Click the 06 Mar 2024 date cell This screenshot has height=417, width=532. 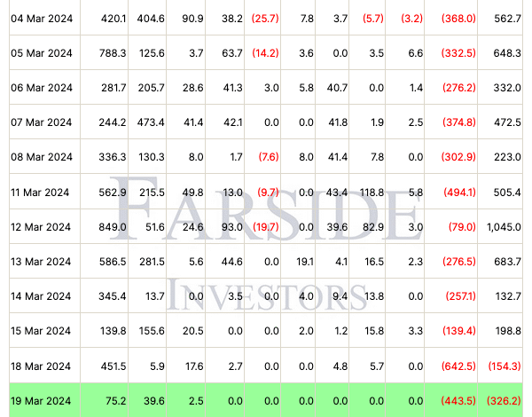click(42, 88)
